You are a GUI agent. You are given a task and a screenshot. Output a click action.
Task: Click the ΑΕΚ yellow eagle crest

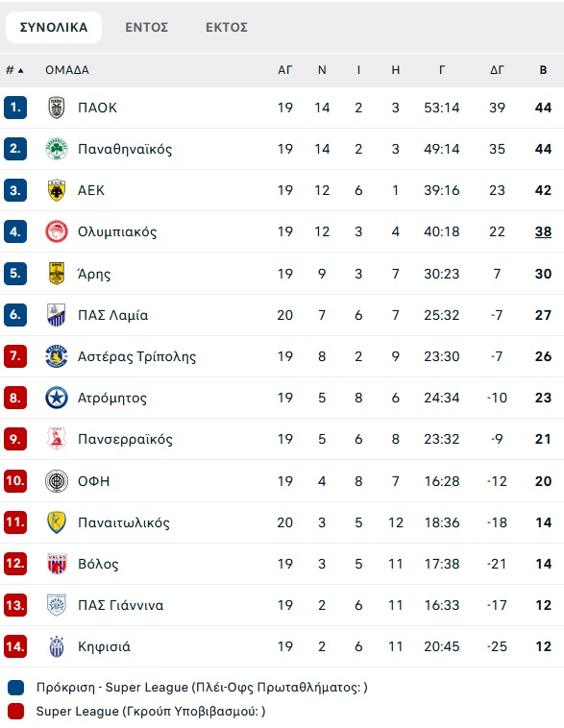point(57,190)
